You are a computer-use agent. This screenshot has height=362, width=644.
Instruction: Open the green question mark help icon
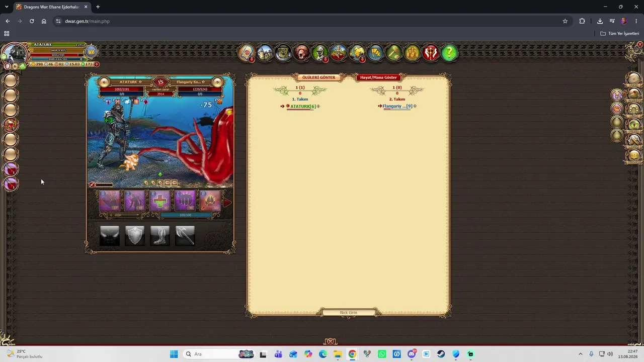click(449, 52)
